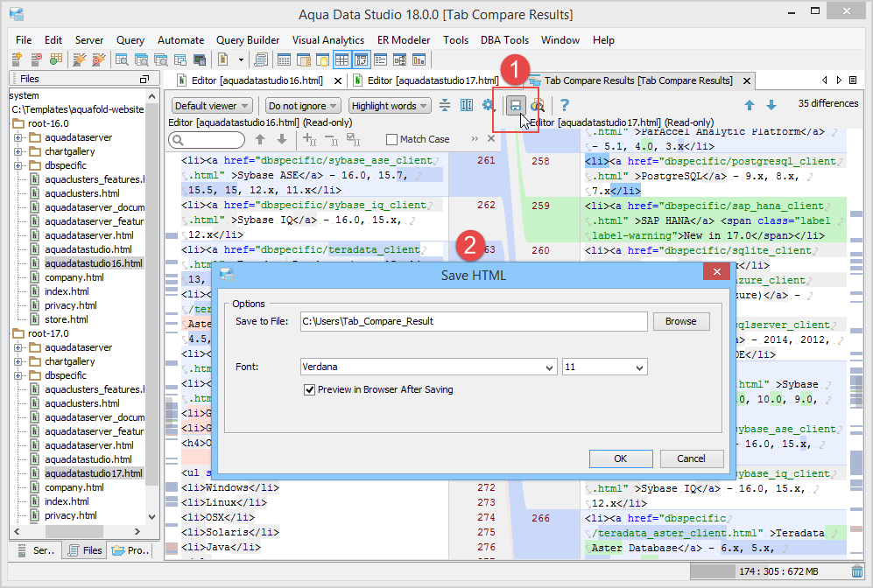Open the Highlight words dropdown

[390, 106]
